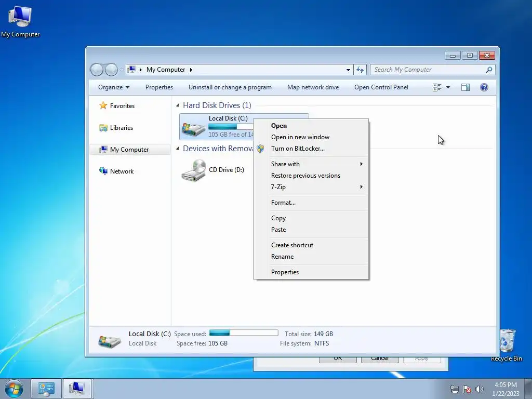Screen dimensions: 532x399
Task: Expand the address bar history dropdown
Action: (x=348, y=70)
